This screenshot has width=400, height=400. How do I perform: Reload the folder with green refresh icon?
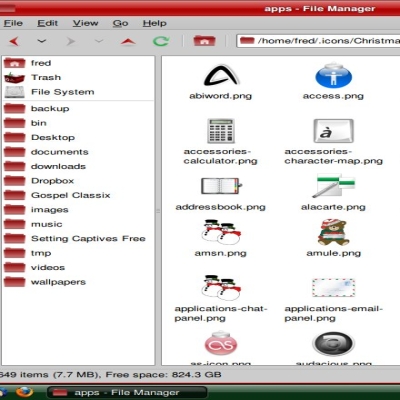[x=161, y=41]
